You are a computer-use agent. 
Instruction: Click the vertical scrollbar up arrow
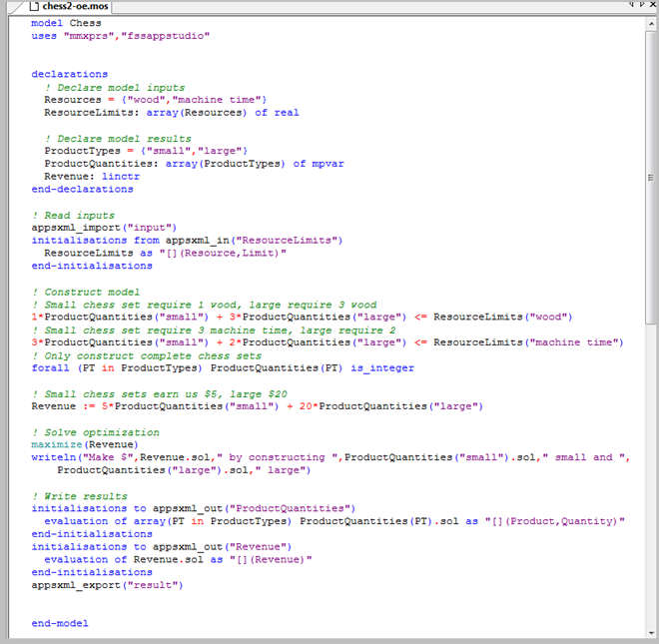651,24
